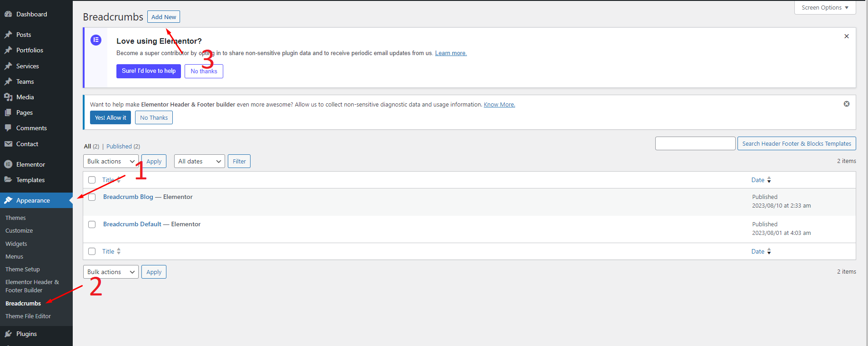This screenshot has width=868, height=346.
Task: Go to Customize under Appearance
Action: tap(19, 230)
